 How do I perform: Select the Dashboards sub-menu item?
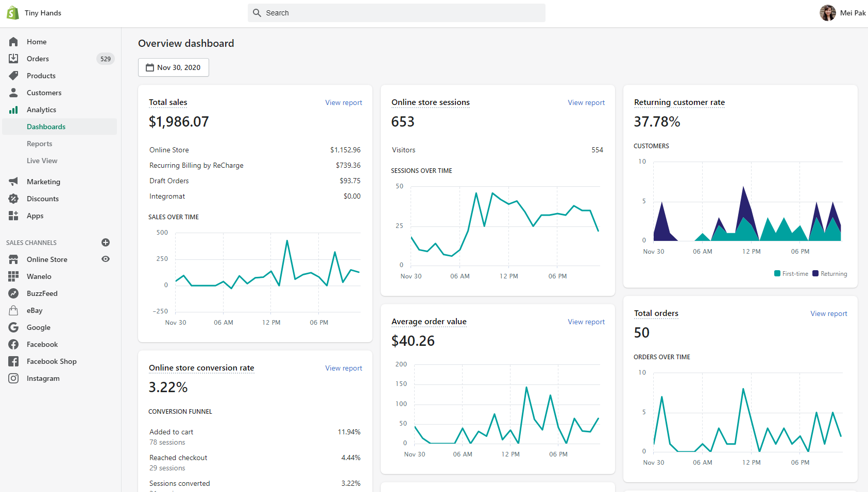(x=60, y=127)
